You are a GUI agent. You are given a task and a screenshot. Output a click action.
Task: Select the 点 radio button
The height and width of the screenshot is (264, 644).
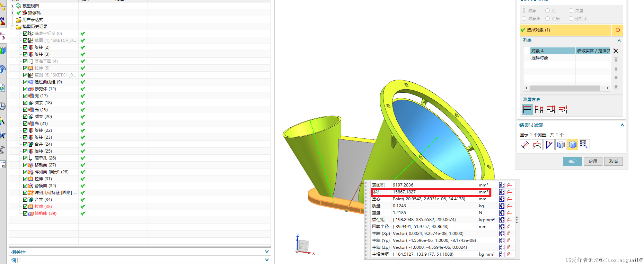click(x=547, y=11)
